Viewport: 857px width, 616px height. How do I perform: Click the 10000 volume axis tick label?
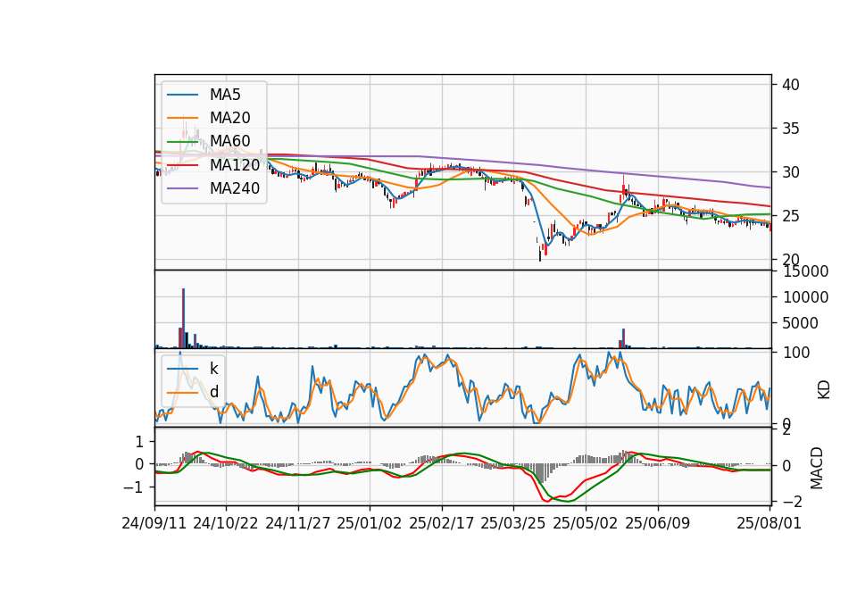pos(805,297)
